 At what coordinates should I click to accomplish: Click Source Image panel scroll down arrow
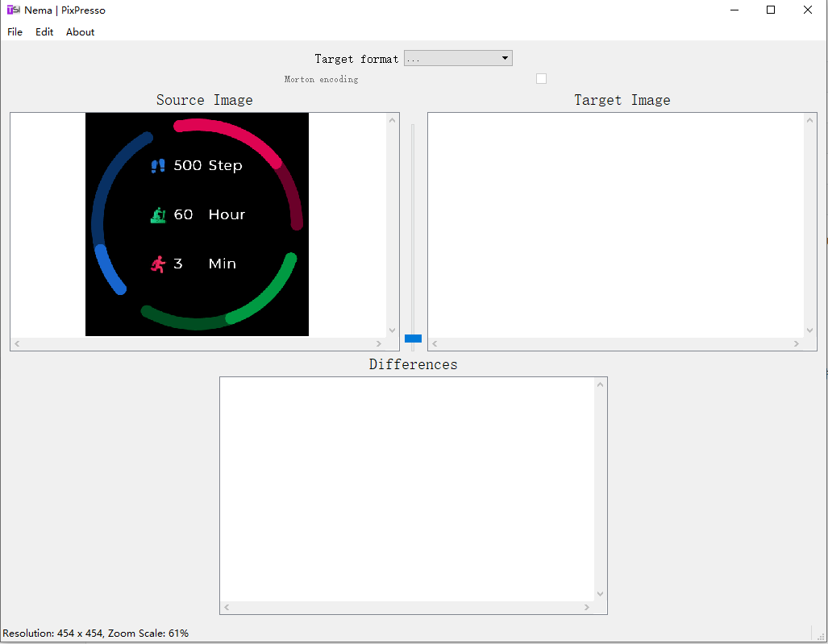click(392, 330)
